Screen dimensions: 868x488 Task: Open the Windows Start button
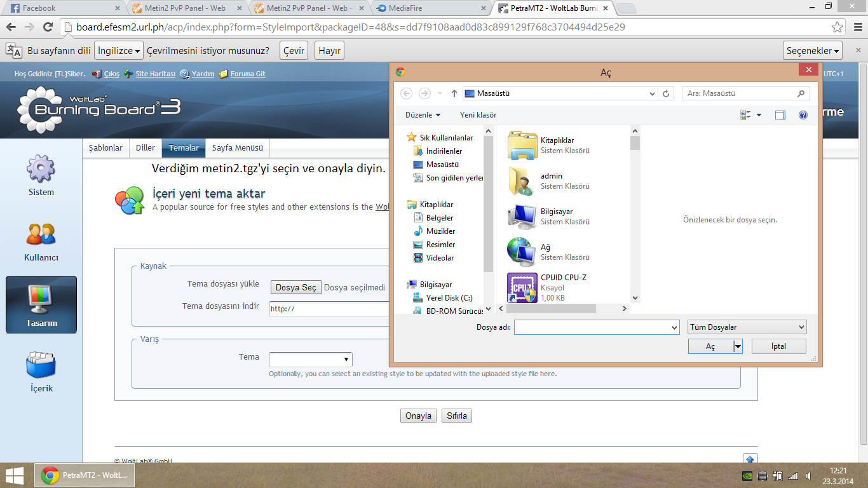tap(15, 475)
